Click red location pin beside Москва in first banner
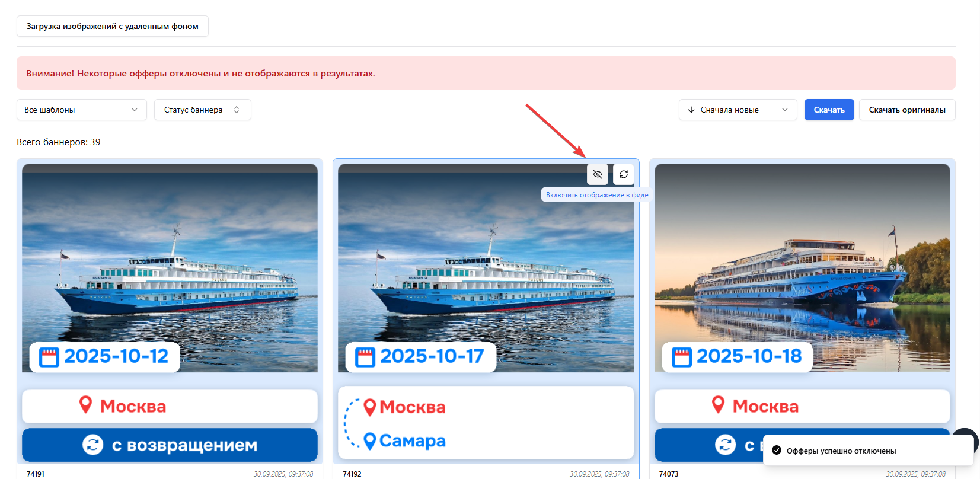980x479 pixels. [x=86, y=405]
